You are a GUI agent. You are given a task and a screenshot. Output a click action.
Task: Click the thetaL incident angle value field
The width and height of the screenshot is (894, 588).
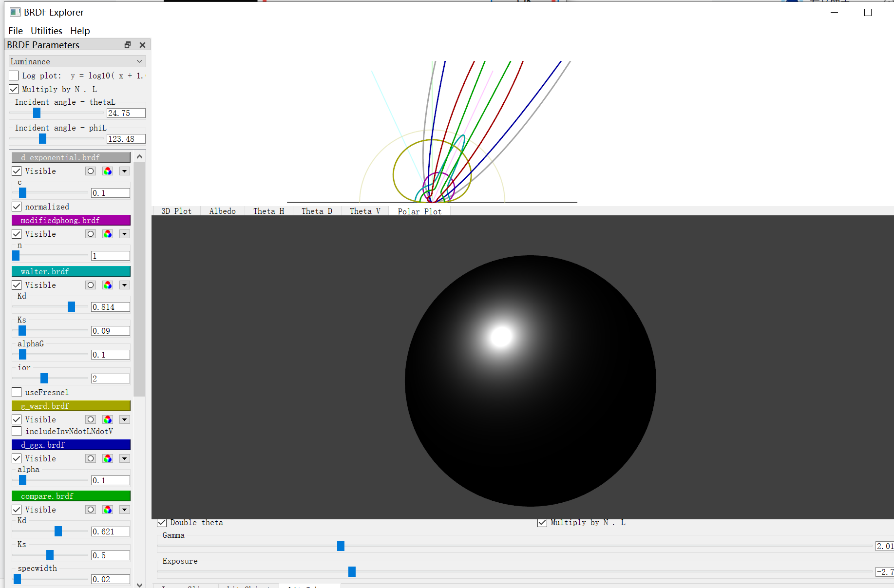coord(125,113)
